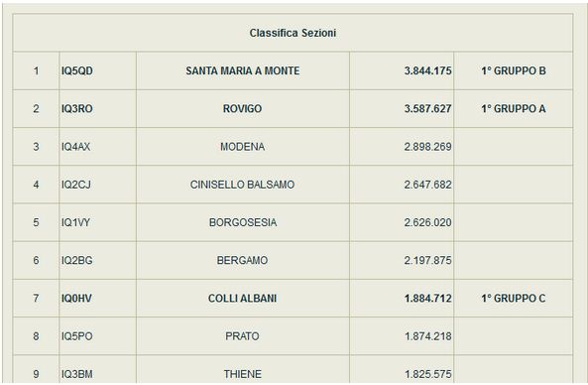Click score 2.197.875
The height and width of the screenshot is (385, 588).
tap(427, 260)
